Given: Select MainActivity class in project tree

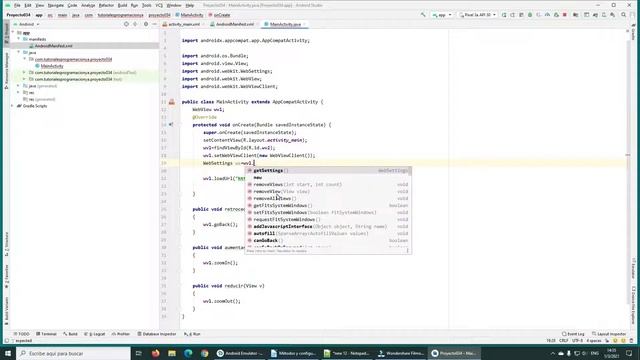Looking at the screenshot, I should pyautogui.click(x=52, y=66).
